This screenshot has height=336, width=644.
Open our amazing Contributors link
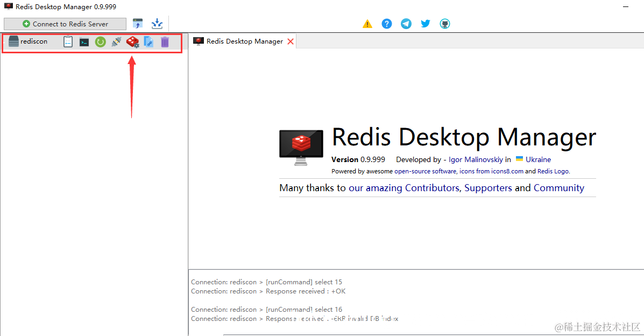[x=404, y=188]
